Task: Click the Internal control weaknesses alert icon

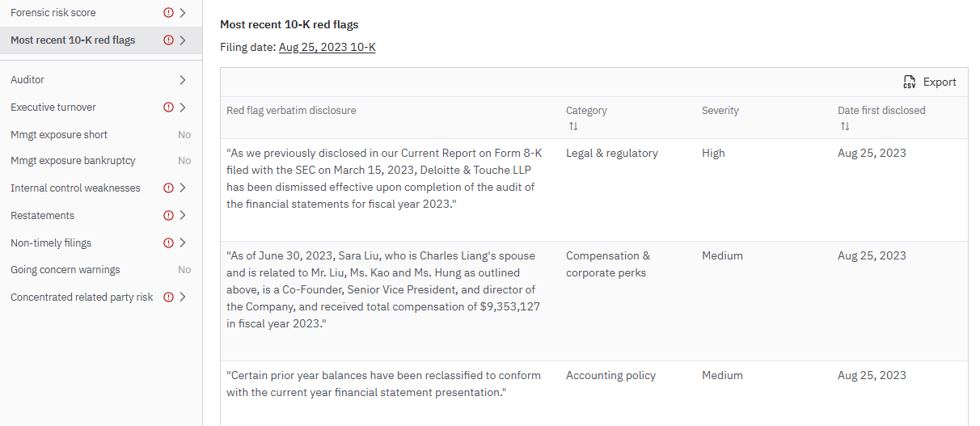Action: [x=168, y=188]
